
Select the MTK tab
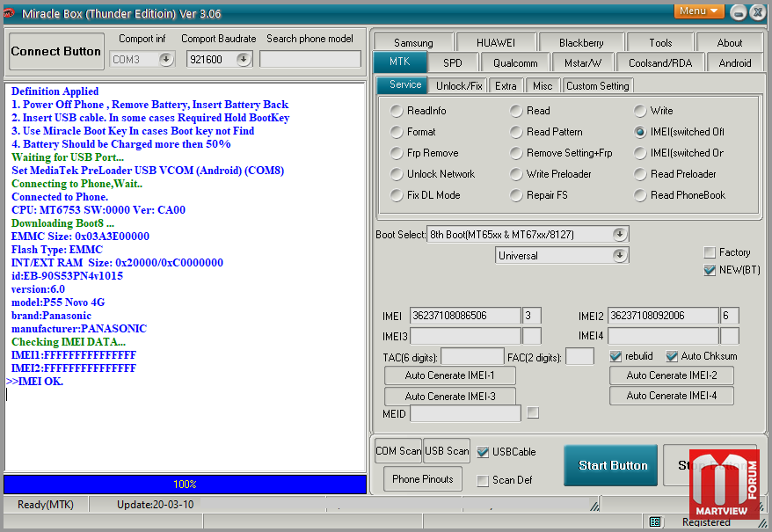tap(400, 62)
